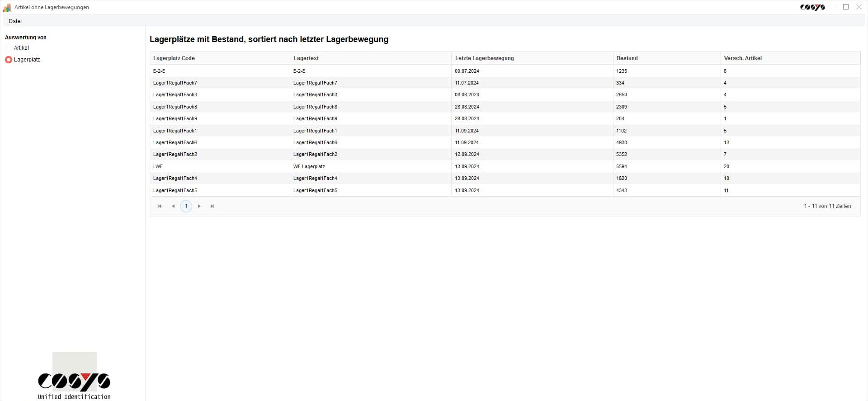Select page 1 in pagination
The width and height of the screenshot is (868, 401).
tap(186, 206)
